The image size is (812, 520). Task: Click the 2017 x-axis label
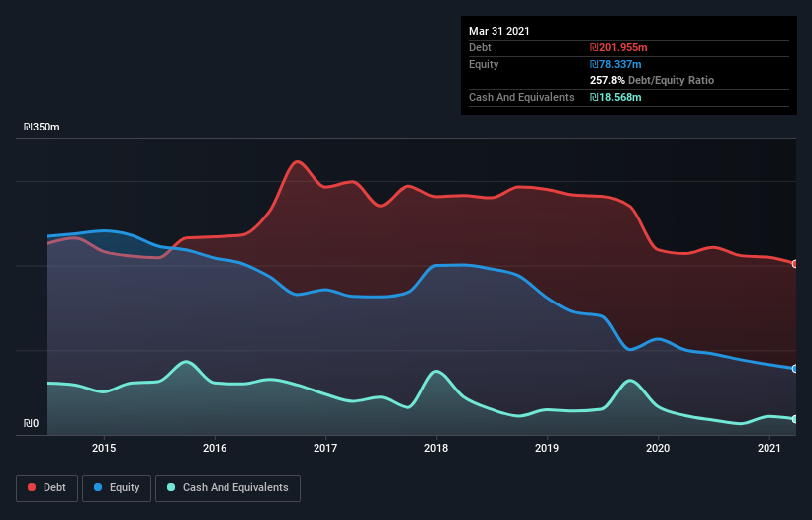(x=325, y=448)
